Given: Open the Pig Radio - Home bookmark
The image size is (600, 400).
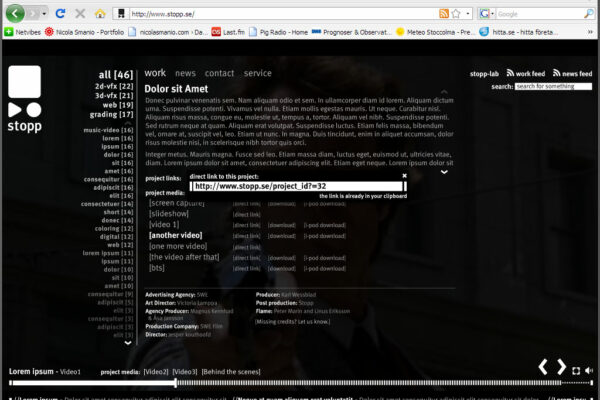Looking at the screenshot, I should coord(279,32).
